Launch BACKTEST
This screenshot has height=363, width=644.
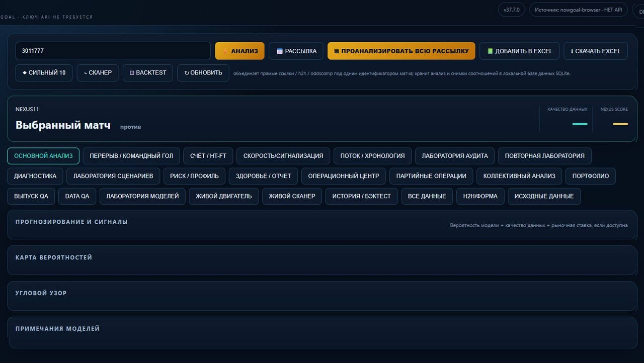coord(148,73)
